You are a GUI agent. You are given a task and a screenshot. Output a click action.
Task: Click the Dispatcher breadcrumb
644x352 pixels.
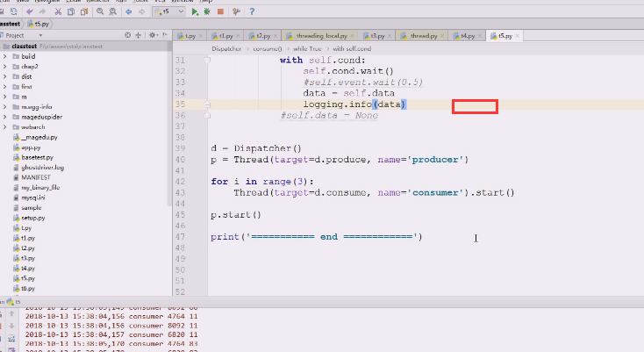click(x=226, y=48)
